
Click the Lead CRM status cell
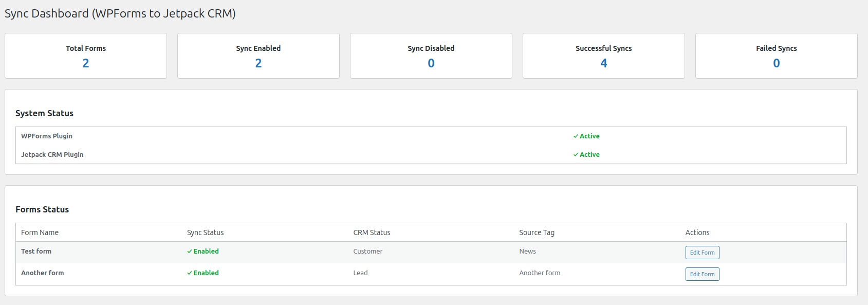(360, 273)
